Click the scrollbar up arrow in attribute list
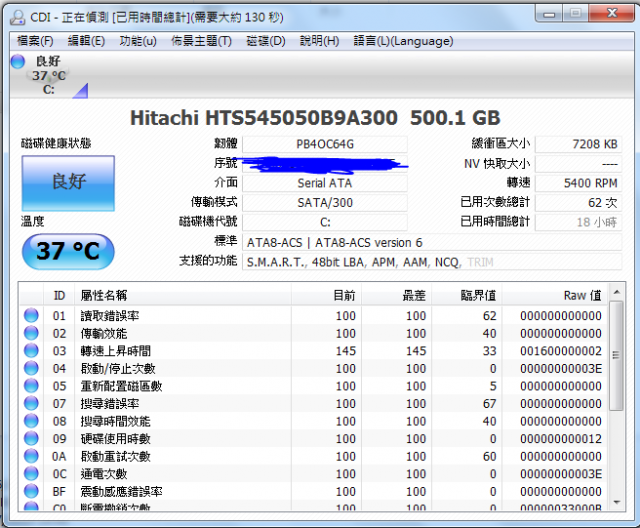 pyautogui.click(x=617, y=292)
